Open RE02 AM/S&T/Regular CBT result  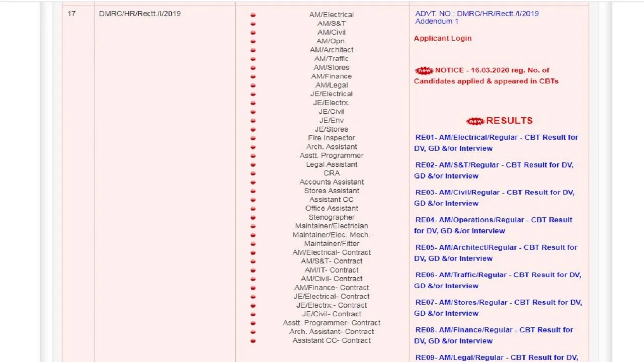pyautogui.click(x=494, y=170)
